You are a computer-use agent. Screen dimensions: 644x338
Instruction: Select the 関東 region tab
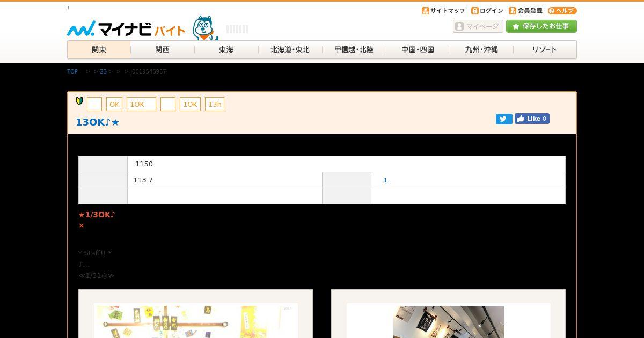(x=99, y=49)
